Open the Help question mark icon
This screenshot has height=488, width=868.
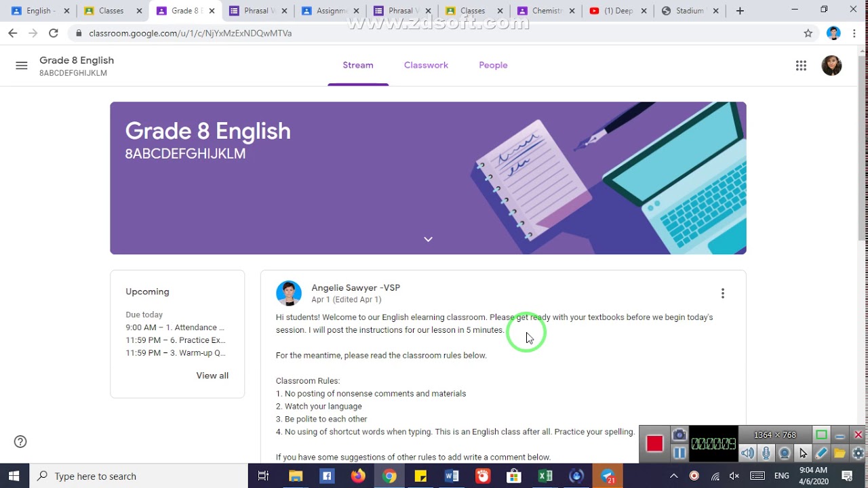click(20, 442)
